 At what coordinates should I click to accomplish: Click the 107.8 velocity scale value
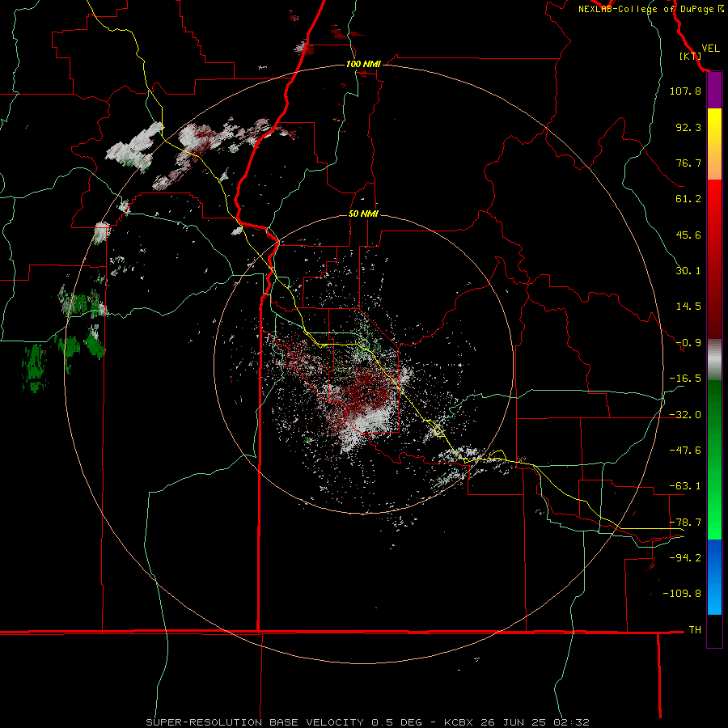point(685,91)
